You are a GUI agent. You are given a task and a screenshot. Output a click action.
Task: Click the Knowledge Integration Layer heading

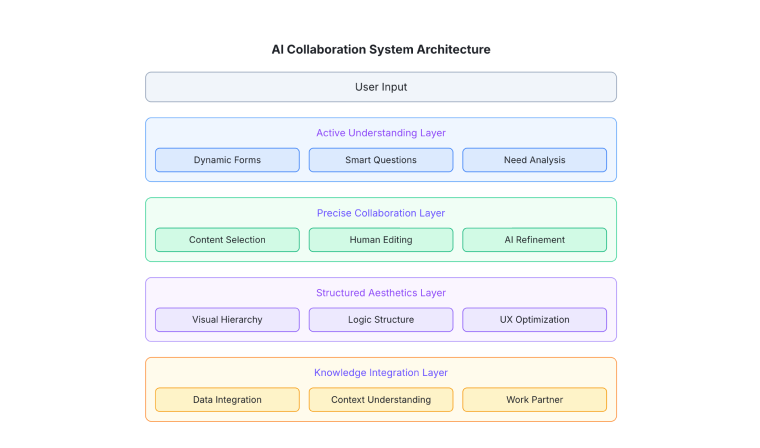381,372
